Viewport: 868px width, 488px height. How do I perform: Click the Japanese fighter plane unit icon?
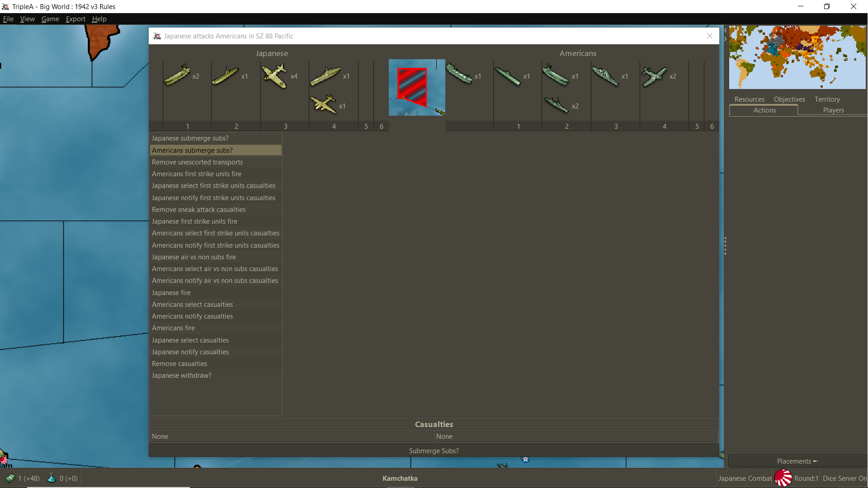click(x=275, y=76)
